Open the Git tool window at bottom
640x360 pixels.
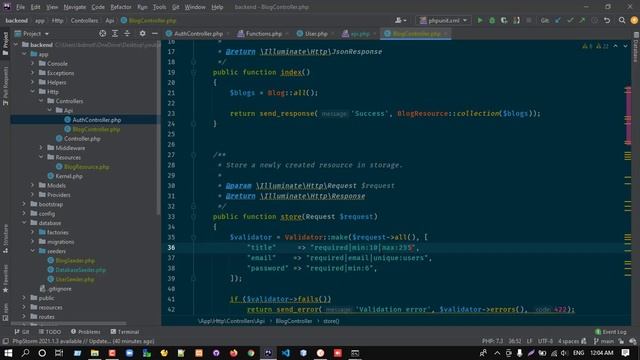coord(22,332)
